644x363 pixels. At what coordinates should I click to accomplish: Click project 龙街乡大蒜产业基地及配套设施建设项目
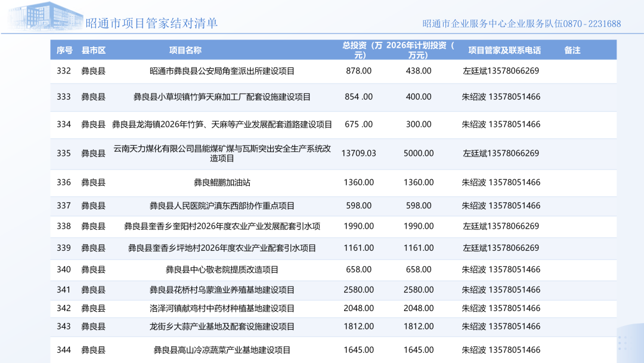[x=222, y=327]
